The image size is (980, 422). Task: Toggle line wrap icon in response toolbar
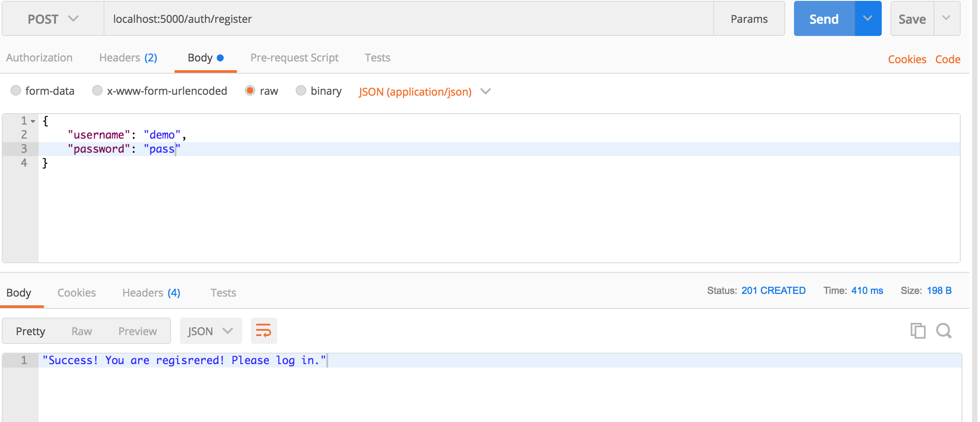pyautogui.click(x=264, y=331)
